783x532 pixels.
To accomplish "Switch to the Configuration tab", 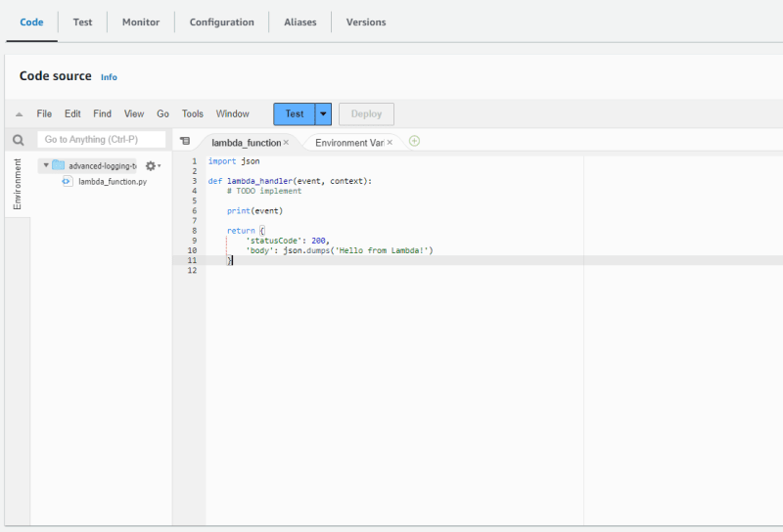I will 222,22.
